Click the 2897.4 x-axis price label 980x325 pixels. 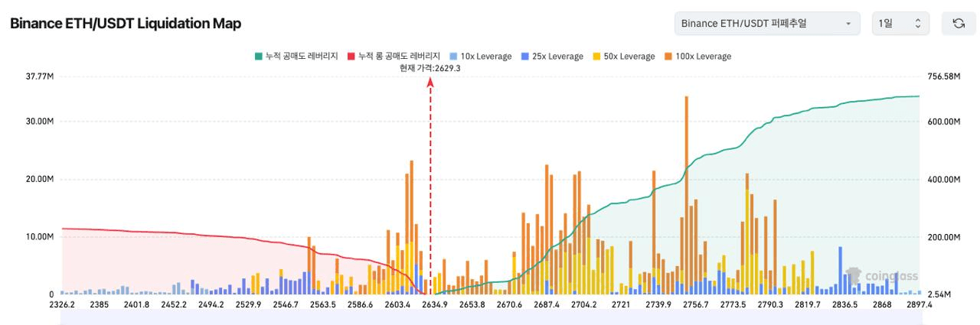919,304
